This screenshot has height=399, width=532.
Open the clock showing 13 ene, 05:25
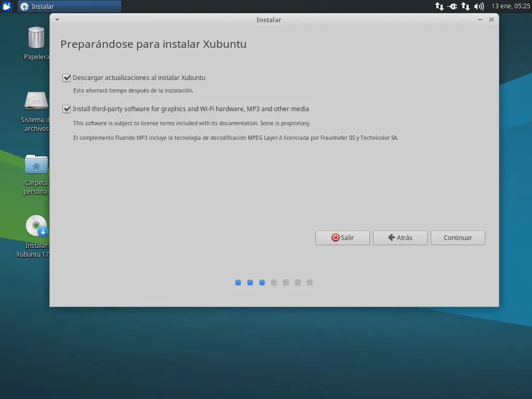pos(511,6)
